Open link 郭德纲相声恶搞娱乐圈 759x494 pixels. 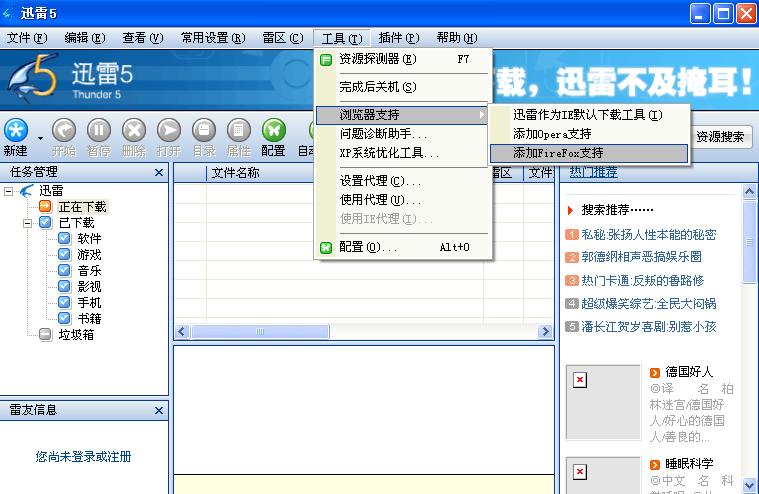tap(641, 257)
